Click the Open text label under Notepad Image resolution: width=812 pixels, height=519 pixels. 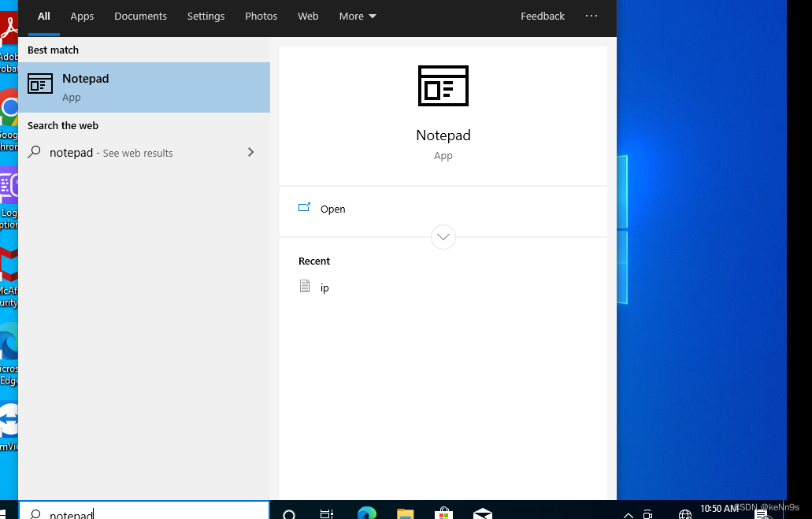(332, 209)
